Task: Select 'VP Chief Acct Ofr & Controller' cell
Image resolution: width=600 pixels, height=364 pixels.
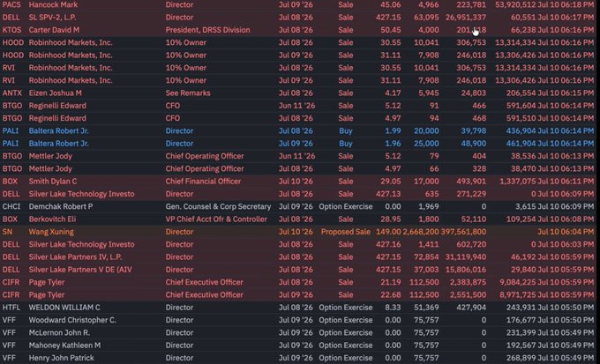Action: [216, 219]
